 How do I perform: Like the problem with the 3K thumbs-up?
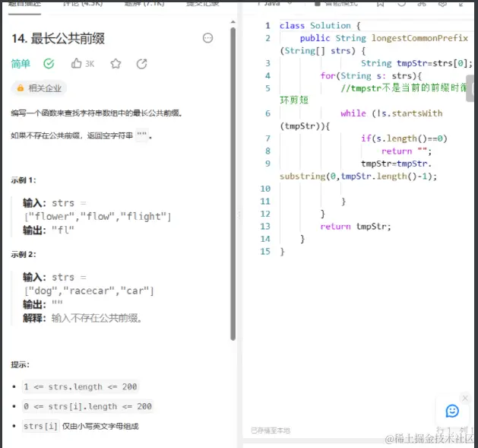[83, 64]
